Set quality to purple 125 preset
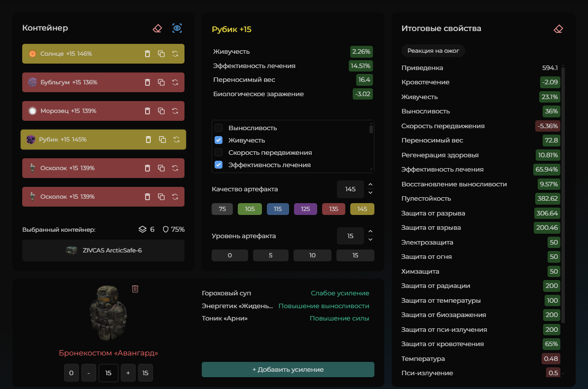Viewport: 588px width, 389px height. coord(305,209)
